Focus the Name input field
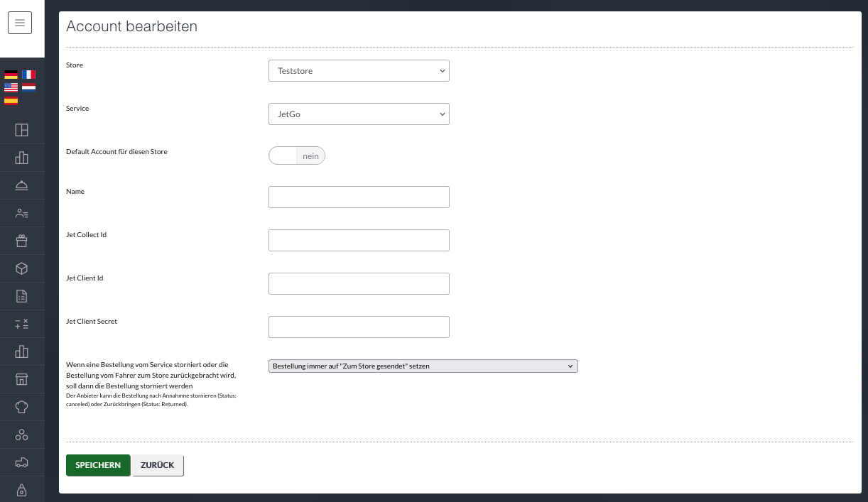 (359, 197)
